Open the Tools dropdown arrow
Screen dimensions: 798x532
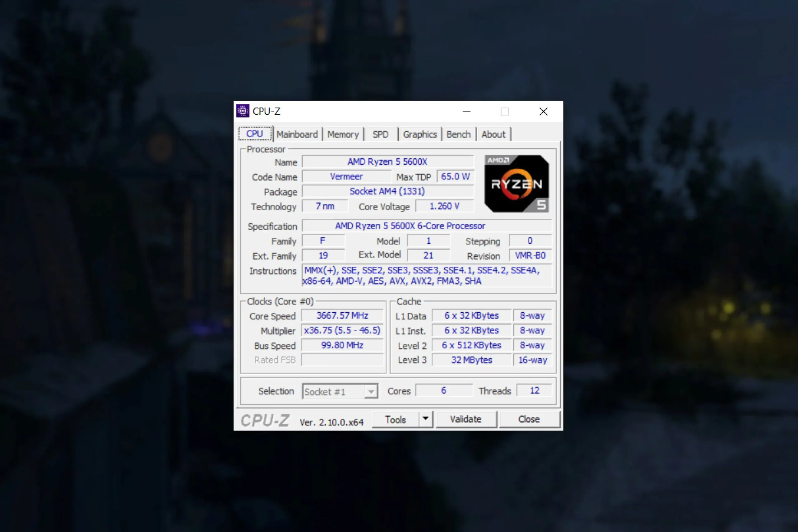point(425,419)
